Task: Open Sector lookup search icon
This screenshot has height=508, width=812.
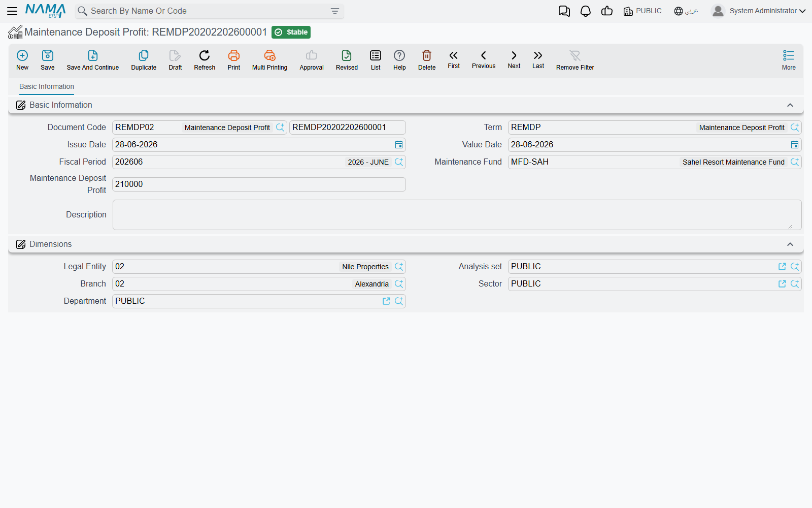Action: (795, 284)
